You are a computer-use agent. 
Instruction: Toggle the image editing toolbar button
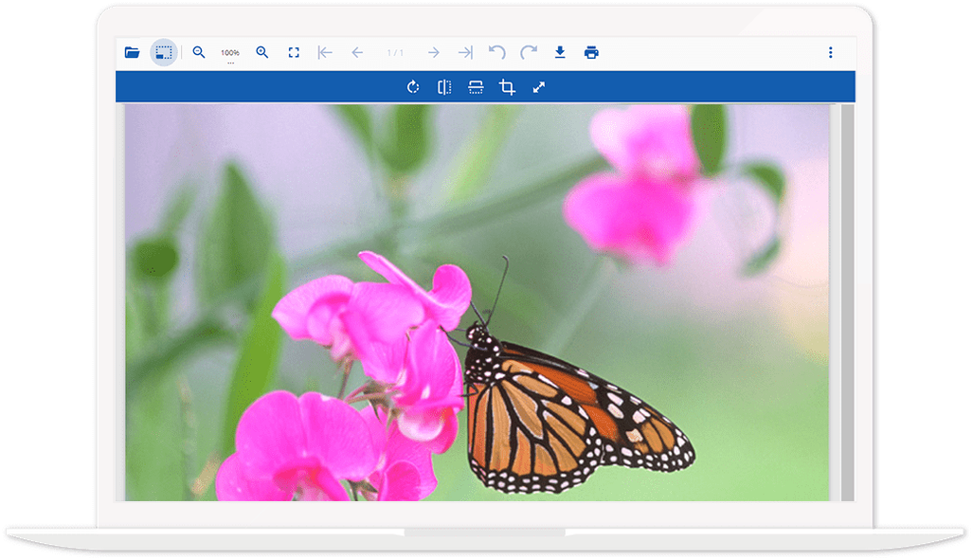point(164,53)
